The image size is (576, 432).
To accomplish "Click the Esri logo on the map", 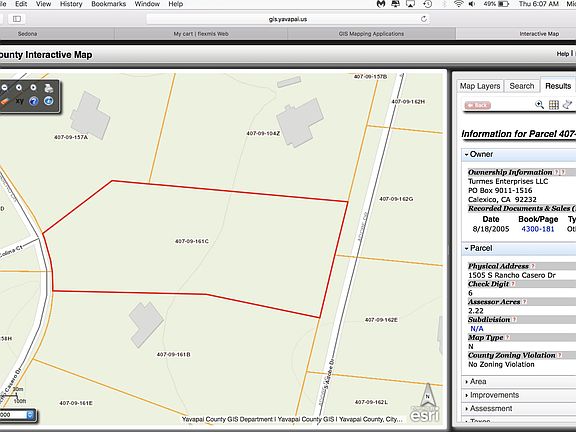I will [x=424, y=414].
